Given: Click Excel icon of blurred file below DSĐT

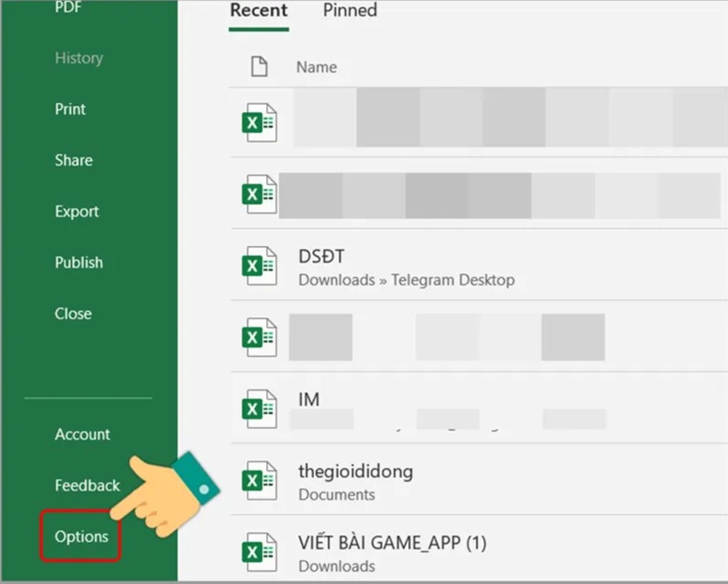Looking at the screenshot, I should tap(259, 337).
